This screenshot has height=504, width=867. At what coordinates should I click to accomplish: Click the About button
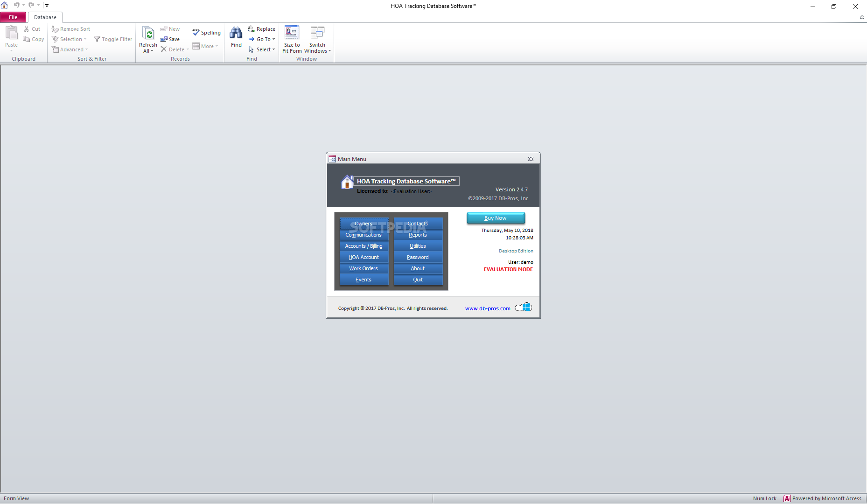pos(418,268)
